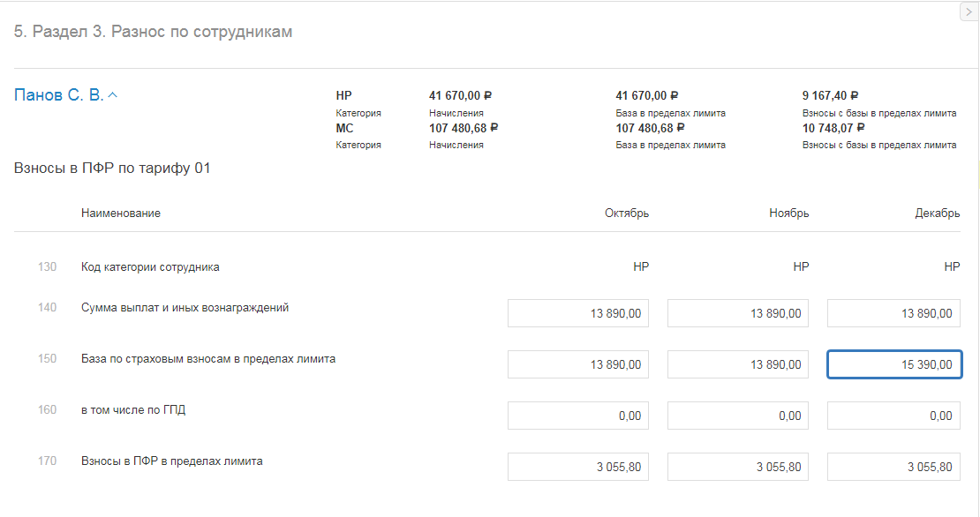
Task: Click the 'Раздел 3. Разнос по сотрудникам' heading
Action: coord(153,32)
